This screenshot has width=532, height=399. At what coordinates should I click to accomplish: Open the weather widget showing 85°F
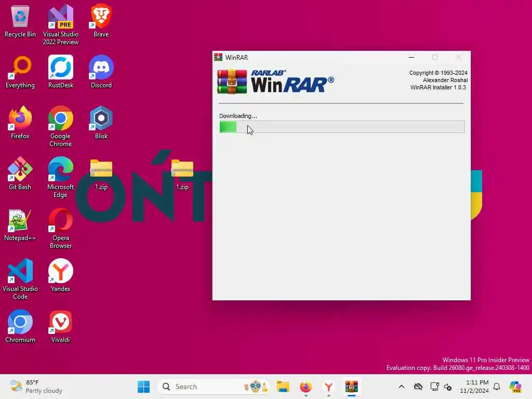point(36,387)
